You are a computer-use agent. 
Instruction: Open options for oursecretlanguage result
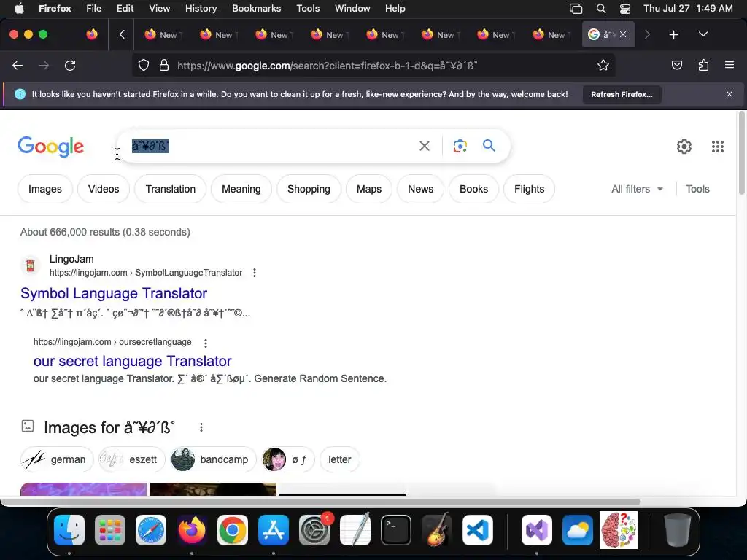click(x=205, y=343)
